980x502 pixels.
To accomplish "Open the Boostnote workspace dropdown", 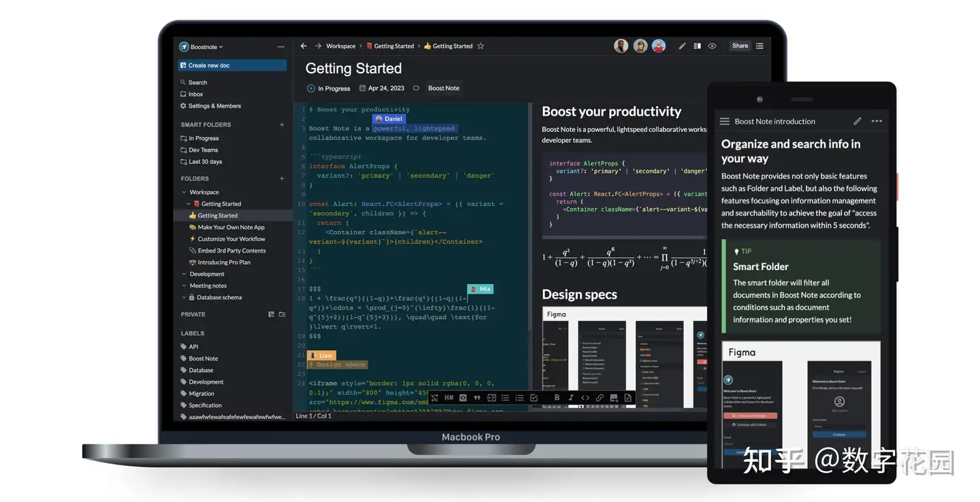I will [207, 47].
